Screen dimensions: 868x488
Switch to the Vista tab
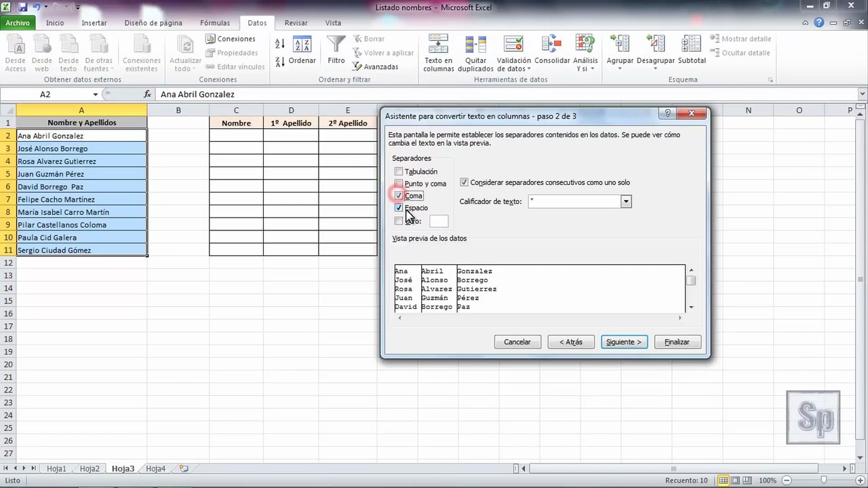333,22
